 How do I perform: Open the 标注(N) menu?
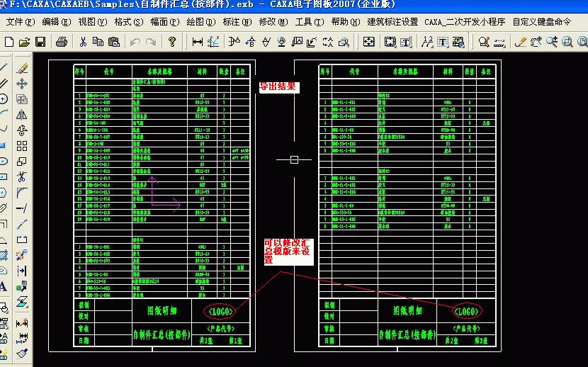coord(237,22)
